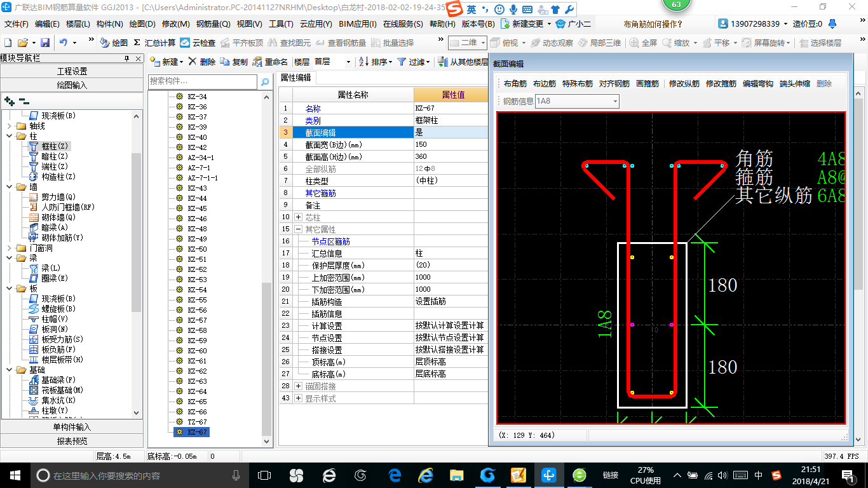Click the Windows taskbar search box
This screenshot has width=868, height=488.
[x=139, y=475]
